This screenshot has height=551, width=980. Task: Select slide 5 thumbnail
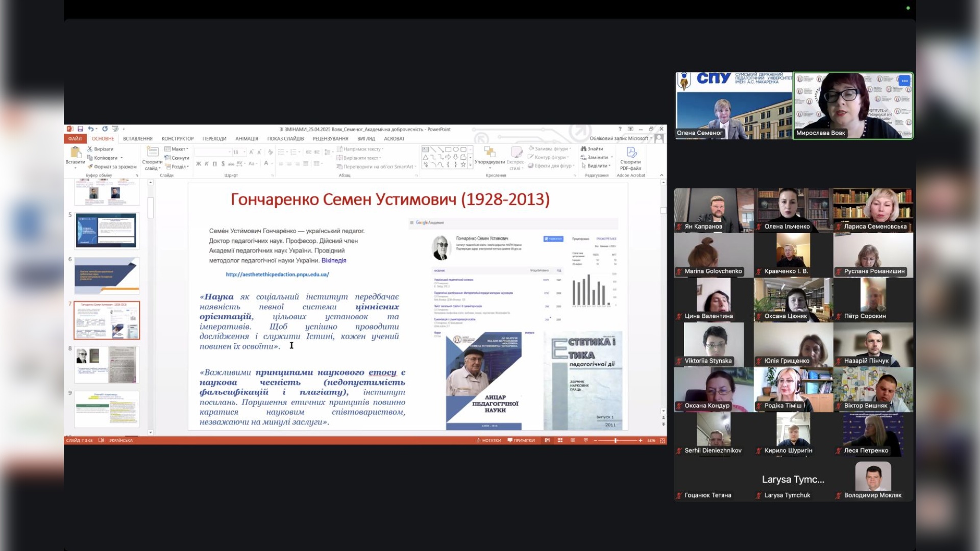[x=107, y=231]
